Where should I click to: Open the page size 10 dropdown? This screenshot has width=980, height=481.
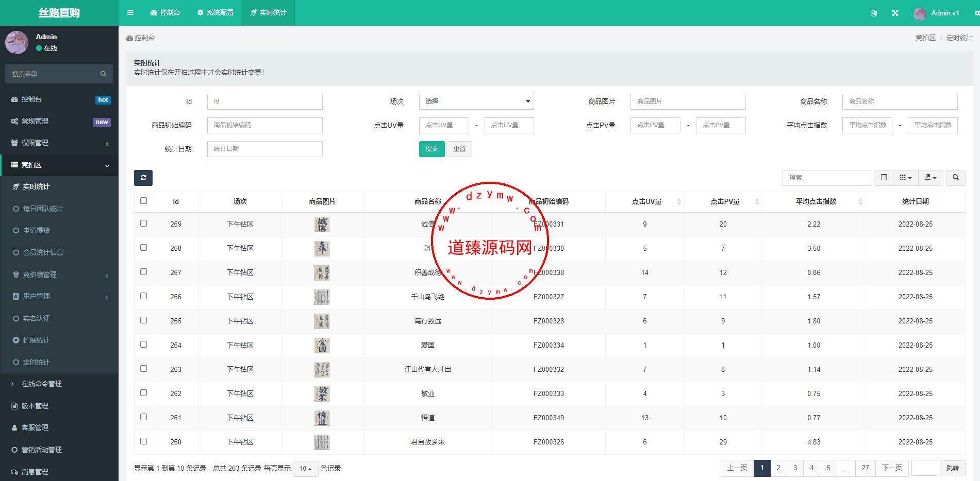(305, 469)
